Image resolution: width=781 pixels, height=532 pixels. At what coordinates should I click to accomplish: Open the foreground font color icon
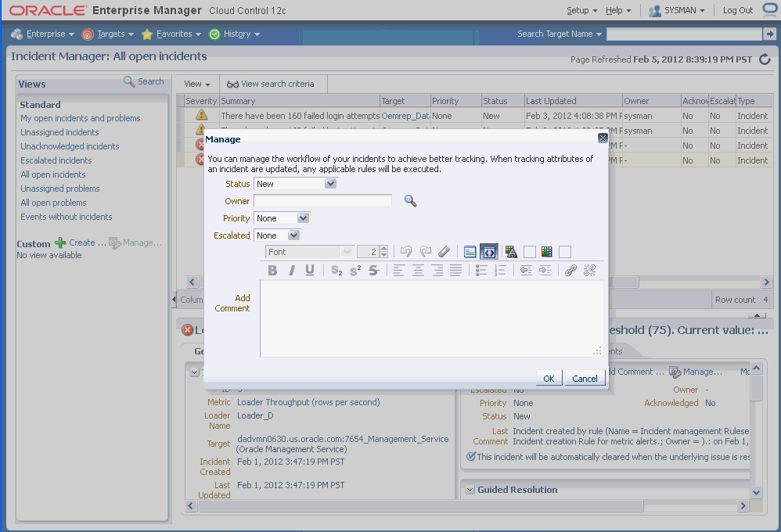click(x=511, y=252)
